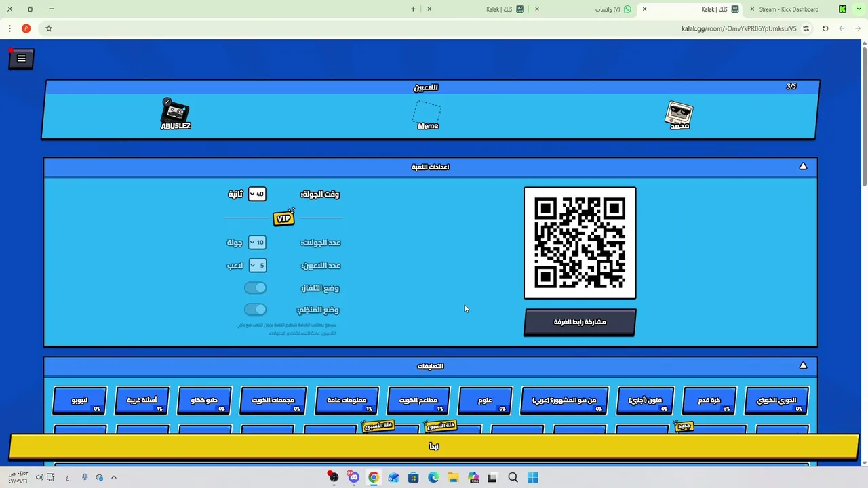Open Discord from taskbar

pos(353,478)
